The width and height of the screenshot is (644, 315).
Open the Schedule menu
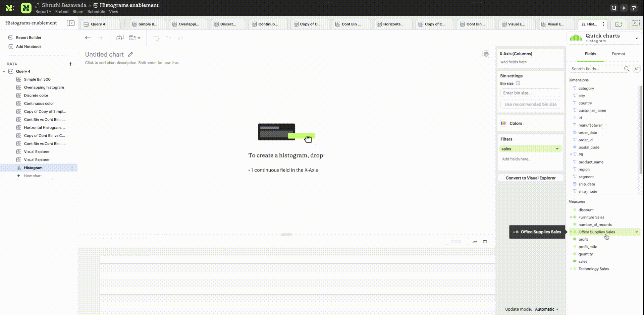(x=96, y=12)
